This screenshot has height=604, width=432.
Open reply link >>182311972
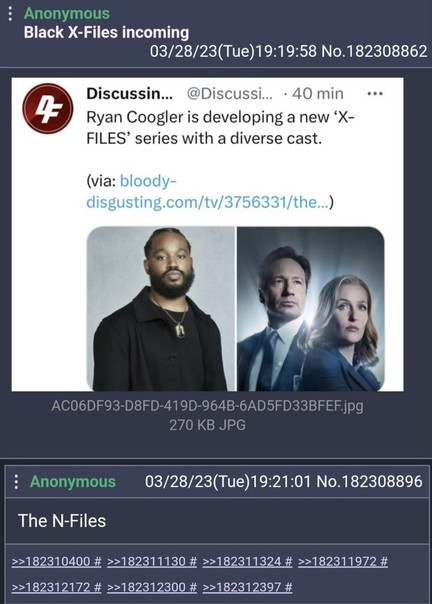338,561
